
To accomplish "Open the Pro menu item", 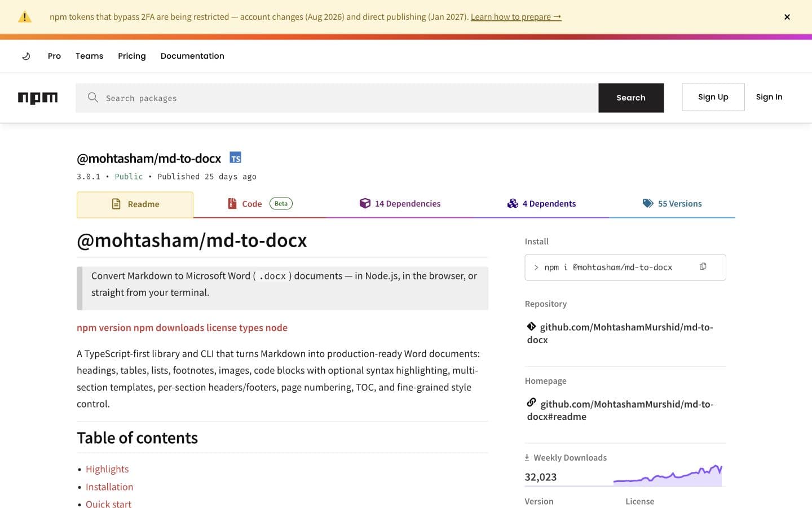I will 54,56.
